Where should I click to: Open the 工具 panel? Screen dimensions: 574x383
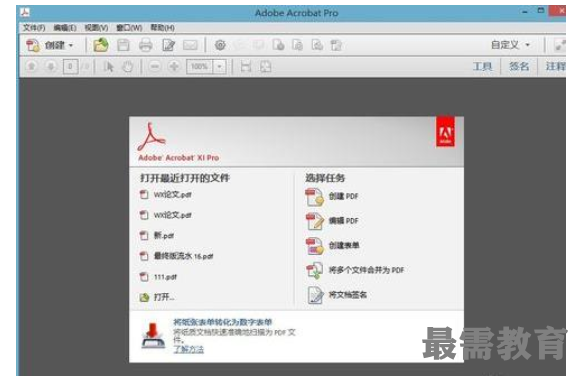[482, 66]
